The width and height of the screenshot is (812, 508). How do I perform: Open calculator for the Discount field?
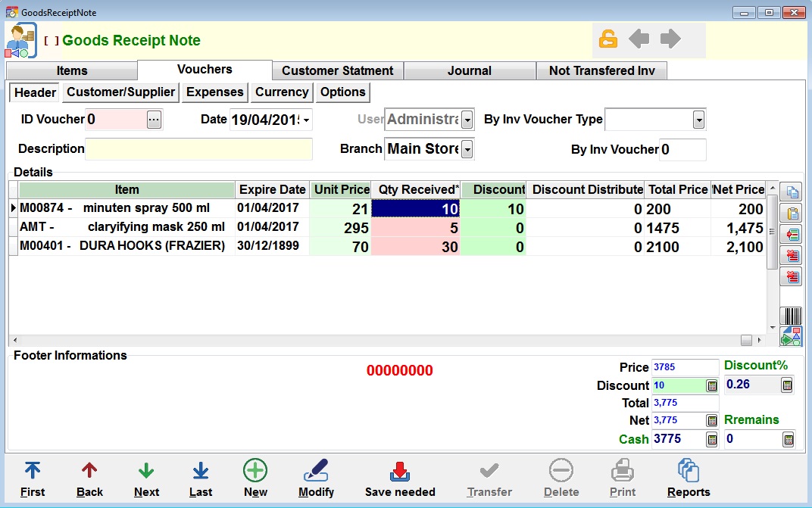click(x=712, y=385)
